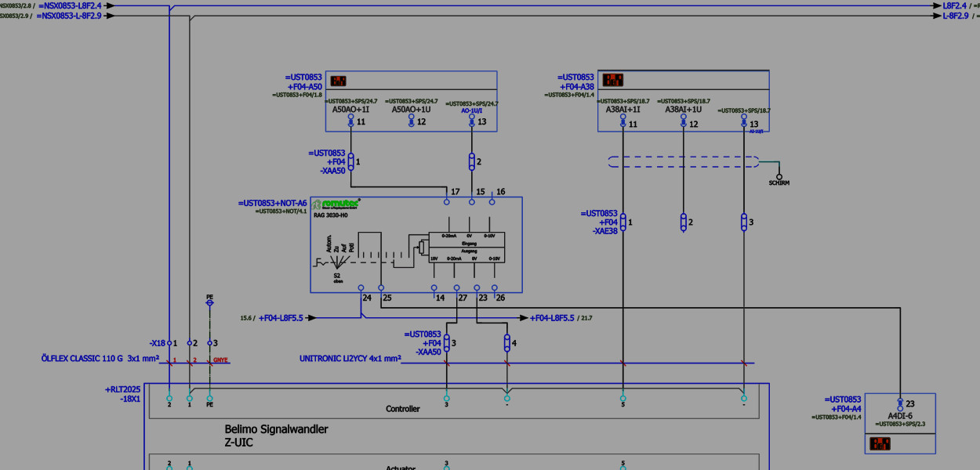The width and height of the screenshot is (980, 470).
Task: Click connection point 24 on the RAG device
Action: [x=361, y=288]
